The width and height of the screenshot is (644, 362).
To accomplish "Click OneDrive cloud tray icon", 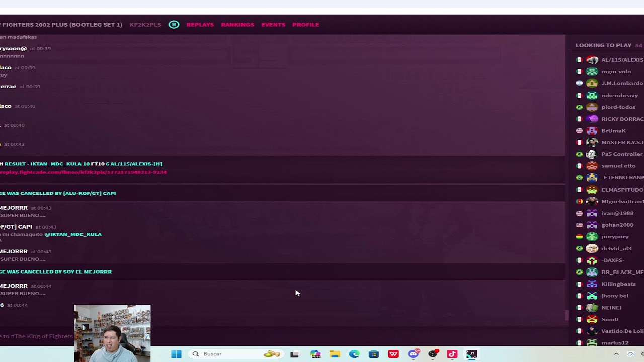I will click(x=630, y=354).
